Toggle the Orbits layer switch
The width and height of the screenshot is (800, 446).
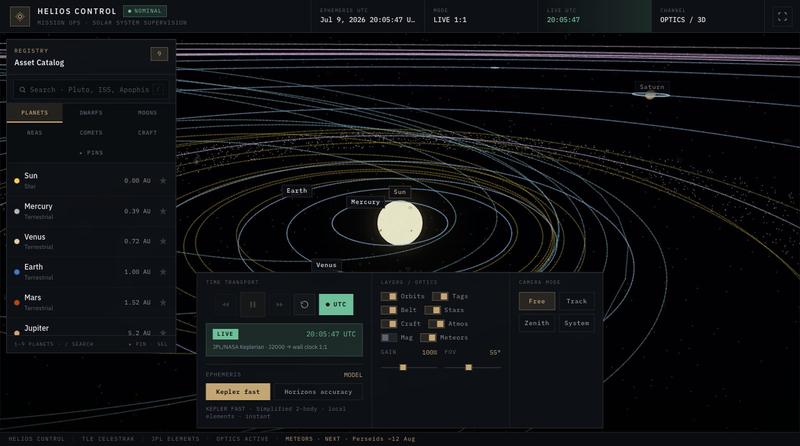(x=389, y=296)
